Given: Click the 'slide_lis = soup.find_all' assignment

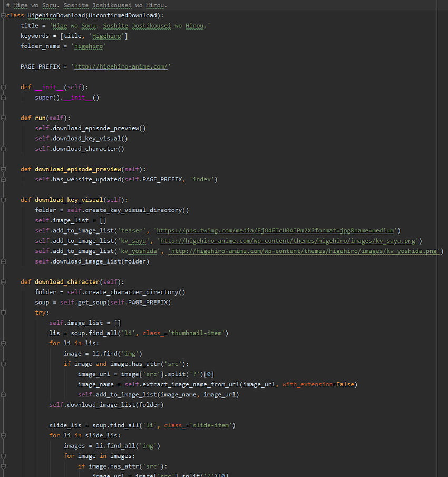Looking at the screenshot, I should click(142, 425).
